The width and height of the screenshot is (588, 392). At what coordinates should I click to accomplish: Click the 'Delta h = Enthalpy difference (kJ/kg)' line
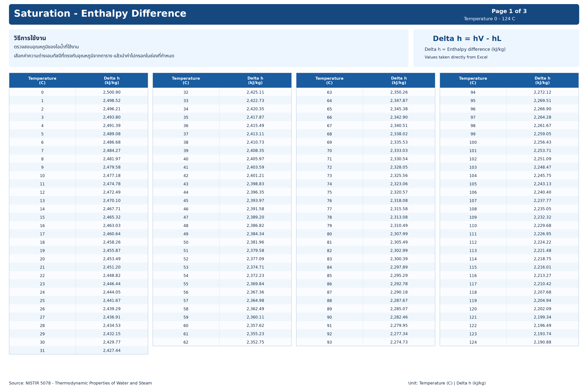tap(465, 49)
